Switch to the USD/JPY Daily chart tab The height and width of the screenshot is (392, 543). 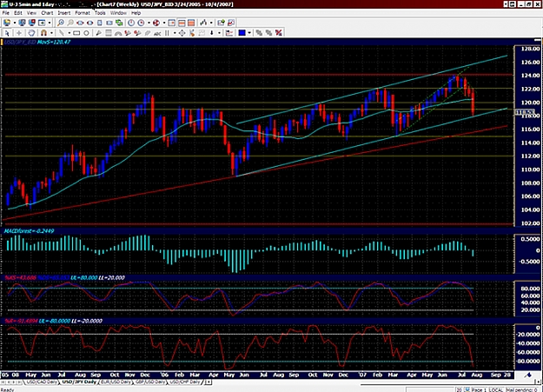pyautogui.click(x=80, y=382)
